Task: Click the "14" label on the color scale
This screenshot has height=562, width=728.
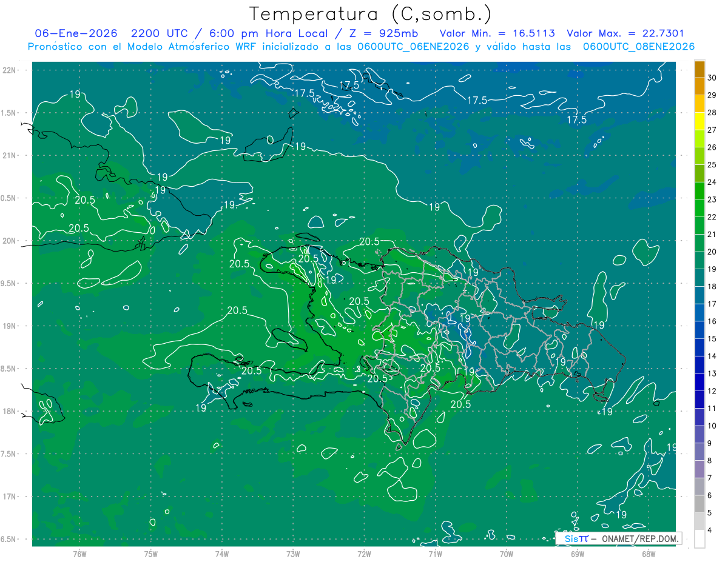Action: pyautogui.click(x=712, y=356)
